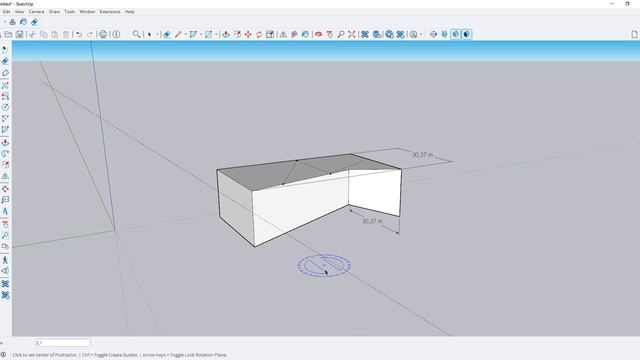
Task: Activate the Push/Pull tool in top toolbar
Action: coord(226,34)
